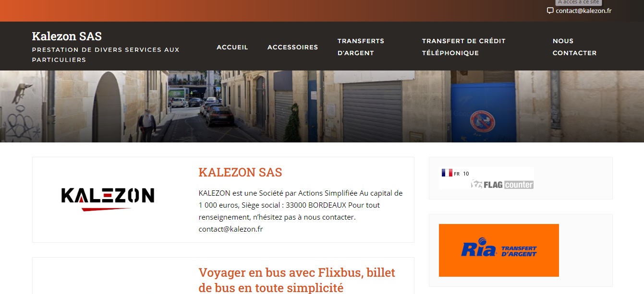
Task: Click the KALEZON company logo image
Action: coord(108,199)
